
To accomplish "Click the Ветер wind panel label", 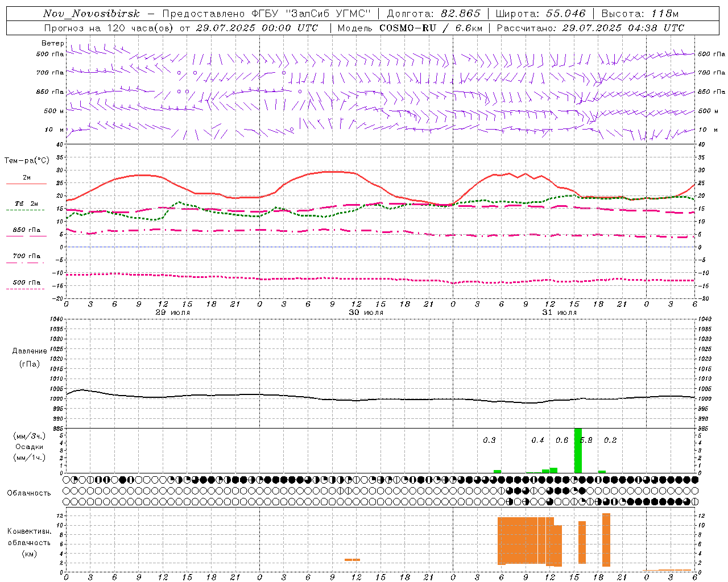I will pyautogui.click(x=52, y=43).
